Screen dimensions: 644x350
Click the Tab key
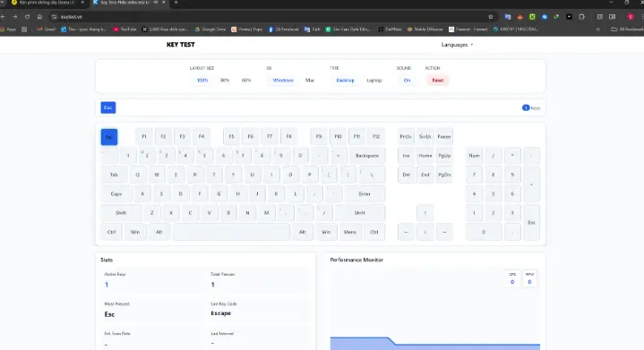114,175
